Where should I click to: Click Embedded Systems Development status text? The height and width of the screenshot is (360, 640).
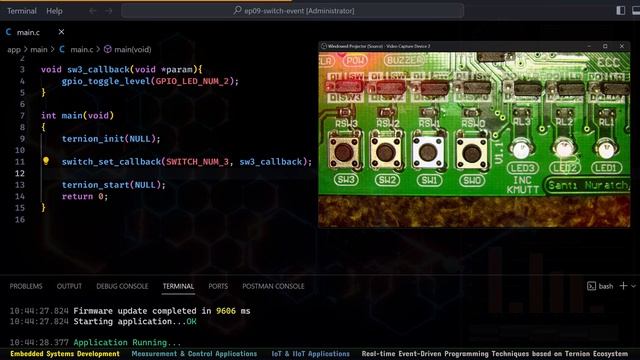[65, 354]
